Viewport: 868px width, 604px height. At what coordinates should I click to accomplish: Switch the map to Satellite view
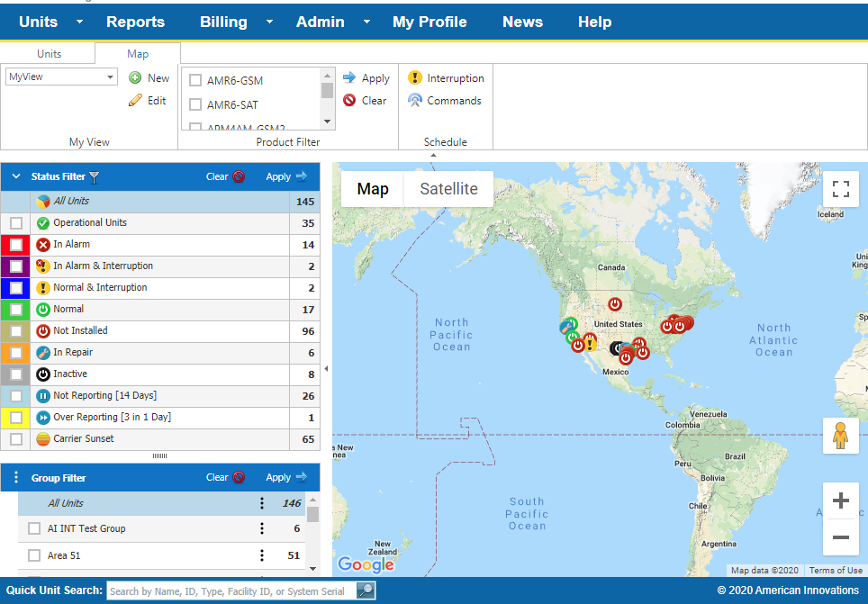coord(447,189)
